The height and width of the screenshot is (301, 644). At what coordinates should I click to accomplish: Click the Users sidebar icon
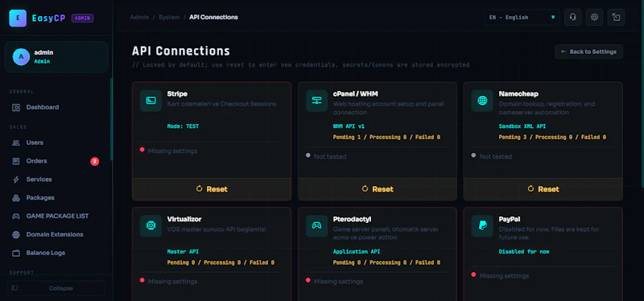16,142
